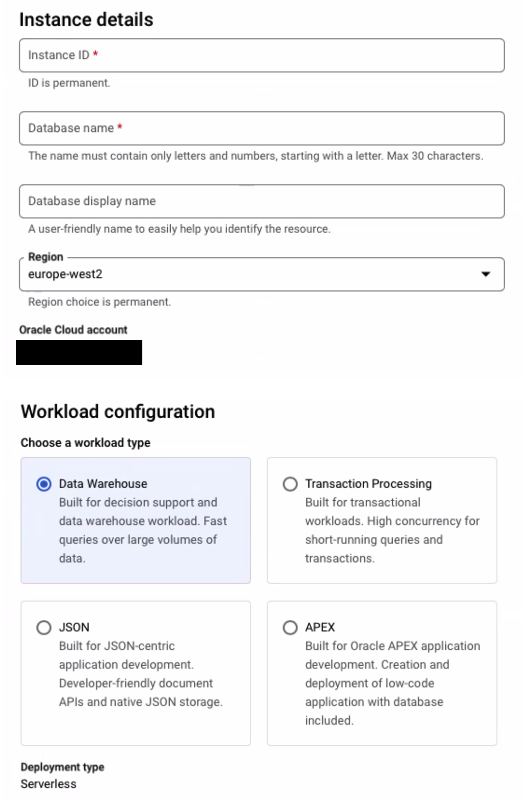Click the redacted Oracle Cloud account box
The height and width of the screenshot is (812, 524).
tap(79, 353)
